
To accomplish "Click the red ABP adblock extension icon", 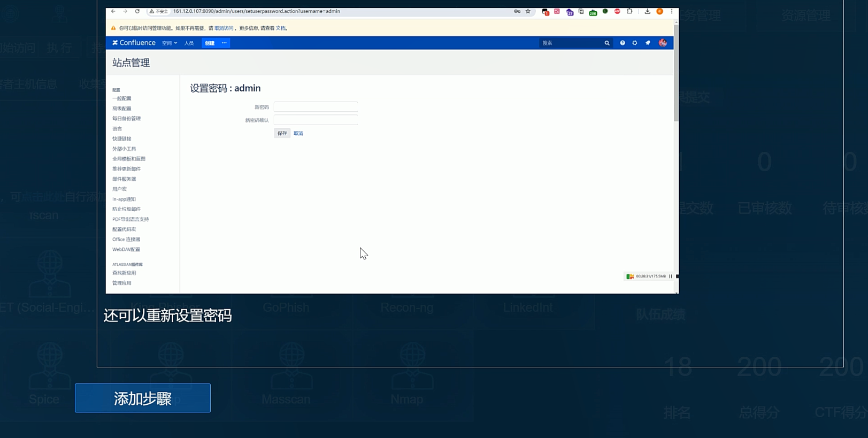I will (x=617, y=11).
